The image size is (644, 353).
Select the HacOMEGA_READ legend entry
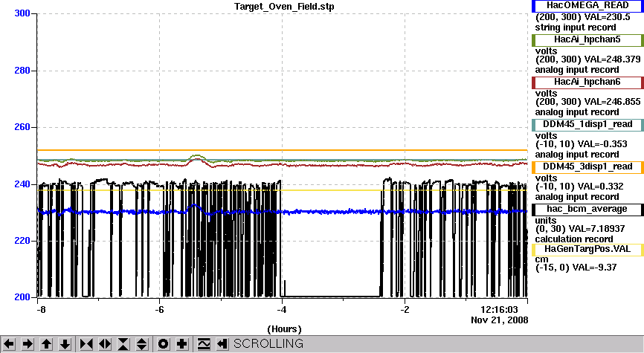[x=587, y=6]
